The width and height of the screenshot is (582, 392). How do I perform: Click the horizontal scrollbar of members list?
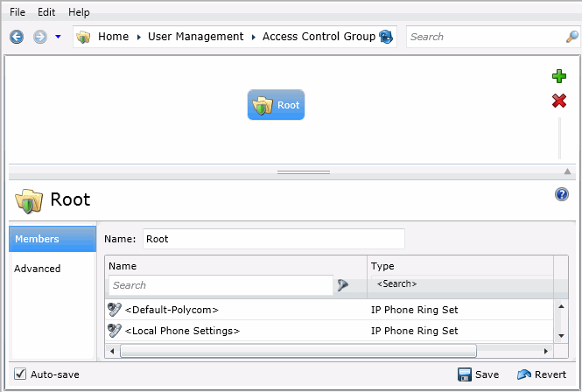click(x=298, y=351)
